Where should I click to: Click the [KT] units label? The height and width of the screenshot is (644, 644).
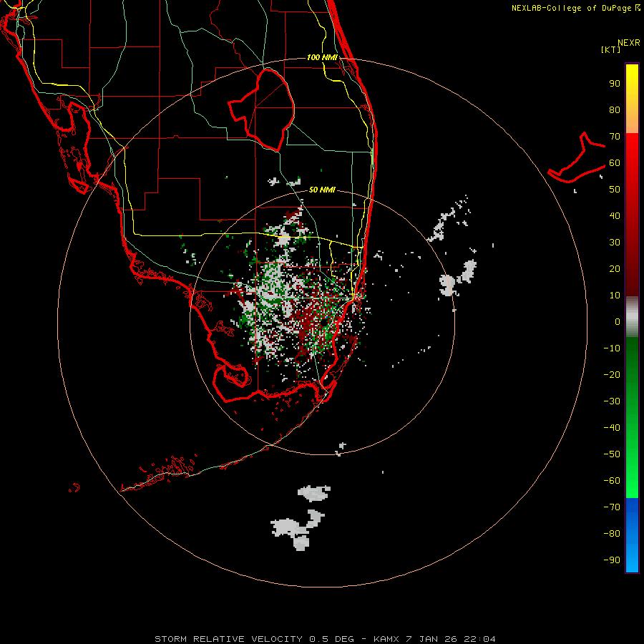tap(610, 49)
